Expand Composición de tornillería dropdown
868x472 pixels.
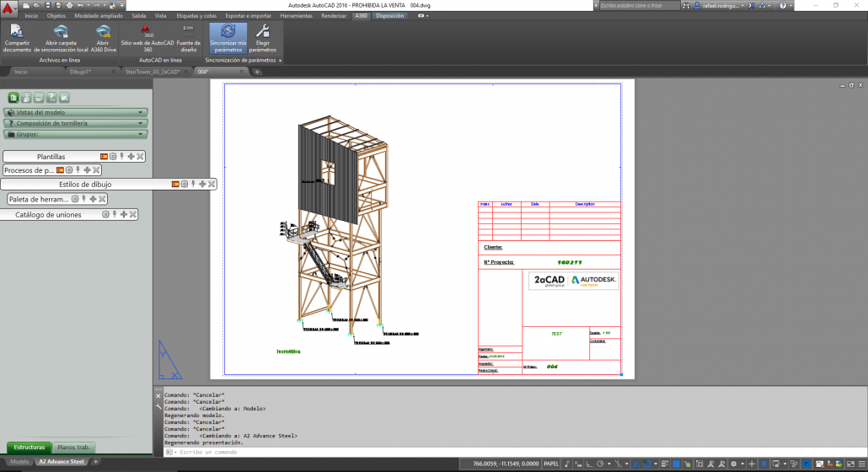click(141, 123)
